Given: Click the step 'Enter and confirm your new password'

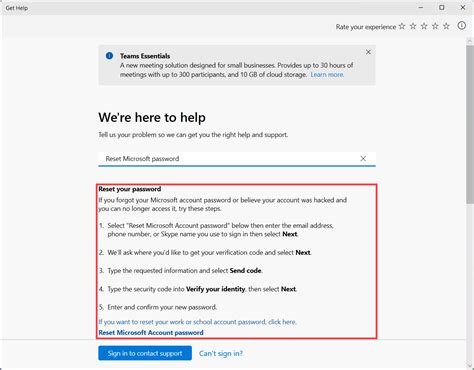Looking at the screenshot, I should tap(162, 307).
